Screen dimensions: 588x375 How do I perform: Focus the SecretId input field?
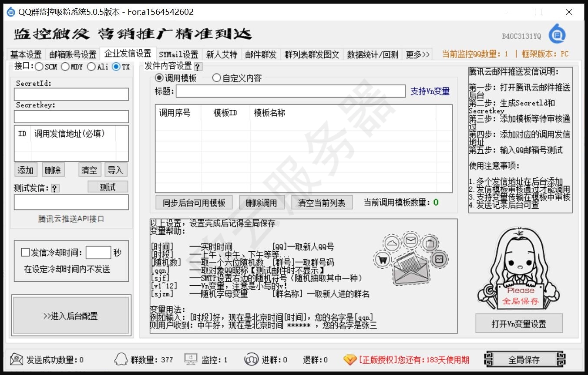pos(71,95)
